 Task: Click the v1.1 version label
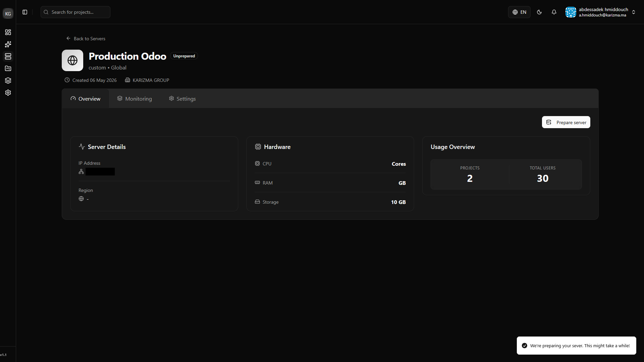click(3, 355)
